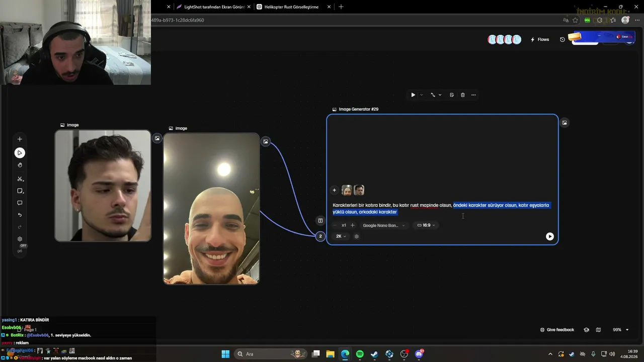
Task: Open a new browser tab
Action: tap(341, 7)
